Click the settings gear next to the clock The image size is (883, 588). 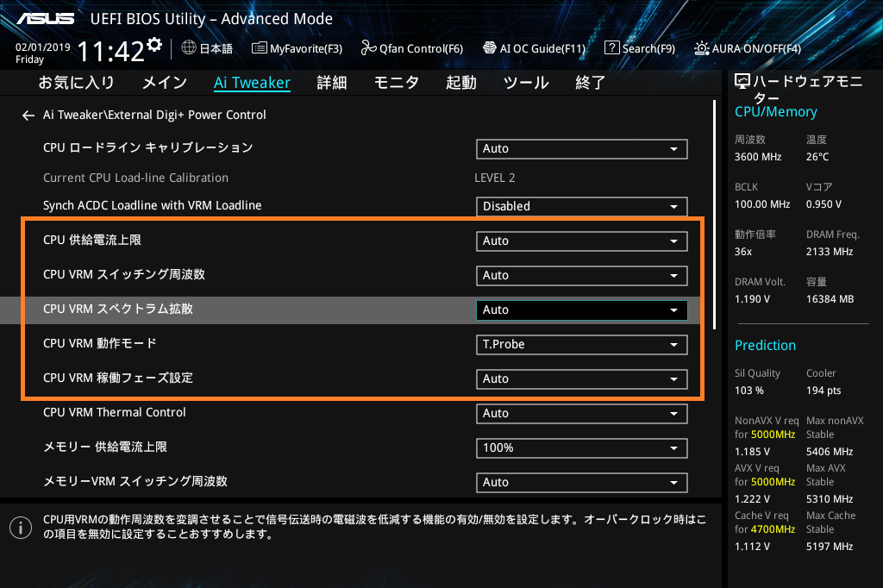point(154,45)
